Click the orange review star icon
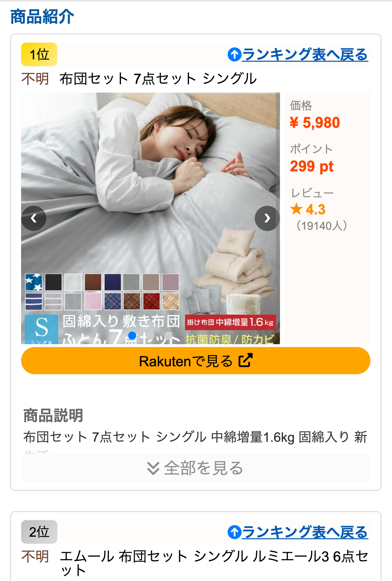 pyautogui.click(x=297, y=209)
